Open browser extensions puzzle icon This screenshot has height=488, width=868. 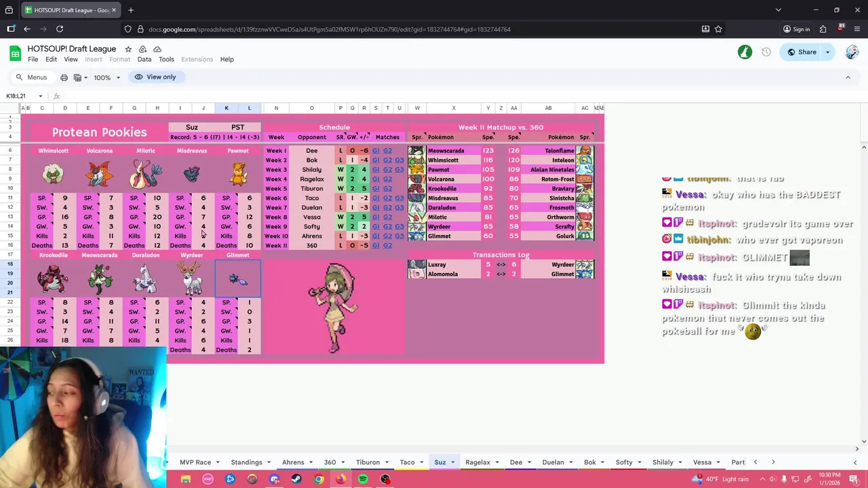tap(823, 29)
